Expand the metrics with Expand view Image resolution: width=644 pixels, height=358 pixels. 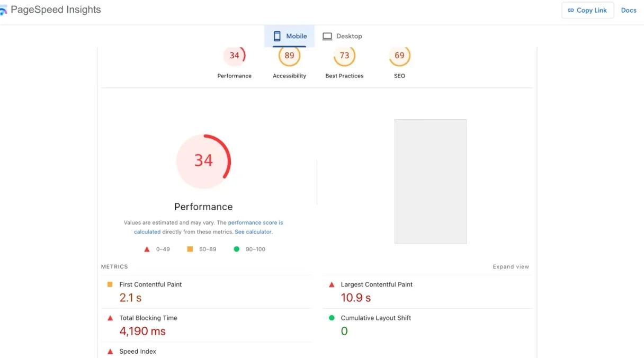tap(511, 266)
